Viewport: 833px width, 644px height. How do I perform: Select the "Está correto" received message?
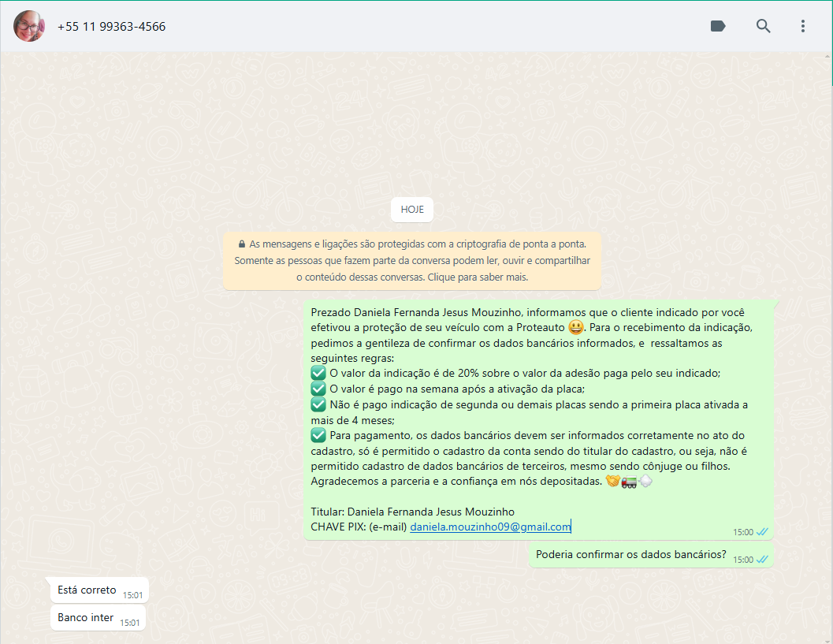87,590
